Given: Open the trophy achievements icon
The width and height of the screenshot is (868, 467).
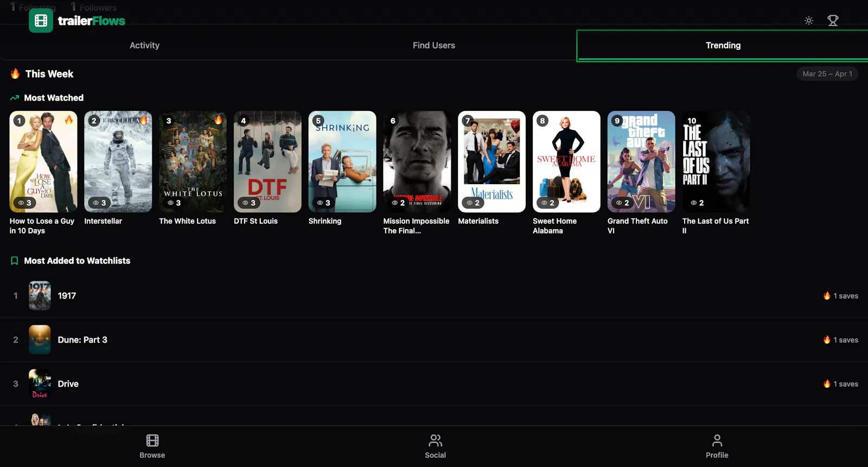Looking at the screenshot, I should [833, 21].
